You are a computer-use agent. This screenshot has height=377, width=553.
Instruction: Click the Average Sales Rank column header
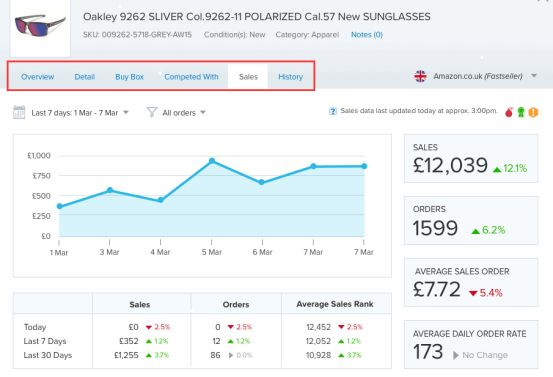335,304
